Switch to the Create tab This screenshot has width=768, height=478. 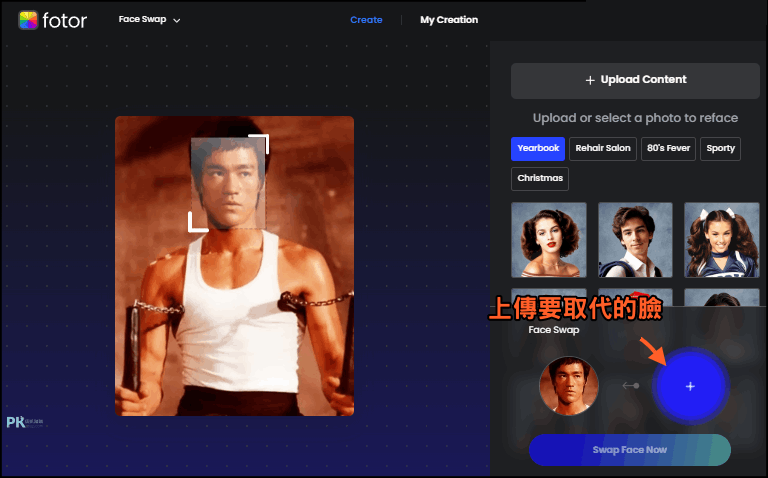[366, 20]
